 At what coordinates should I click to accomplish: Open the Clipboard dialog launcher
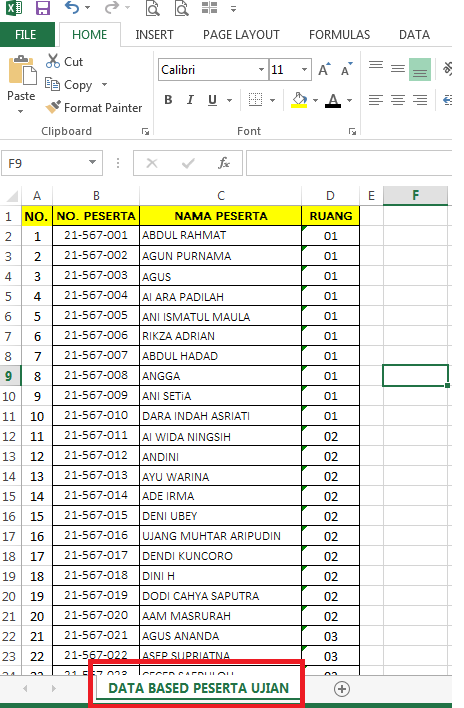click(x=145, y=131)
